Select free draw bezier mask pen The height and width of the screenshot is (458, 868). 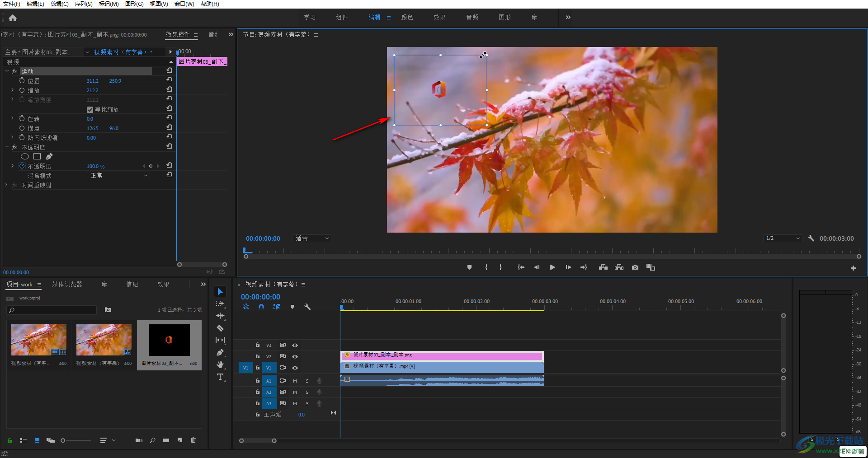(x=49, y=156)
